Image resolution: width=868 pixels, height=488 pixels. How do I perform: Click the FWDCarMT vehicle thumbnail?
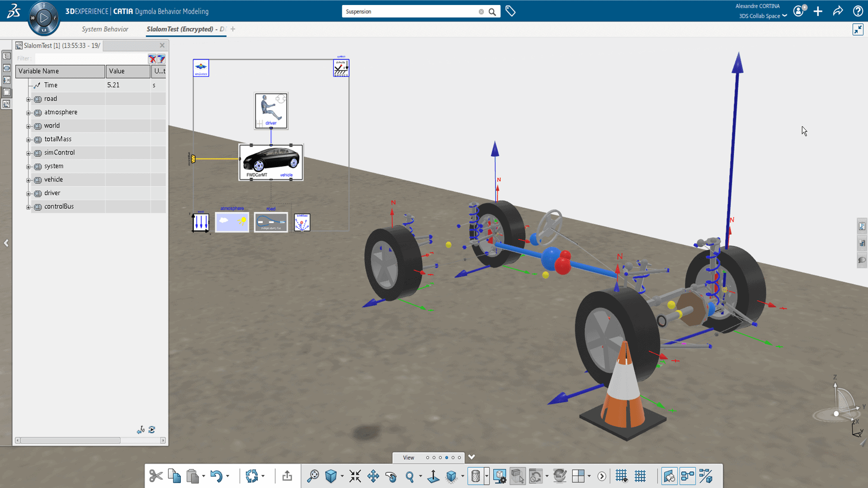click(x=271, y=160)
